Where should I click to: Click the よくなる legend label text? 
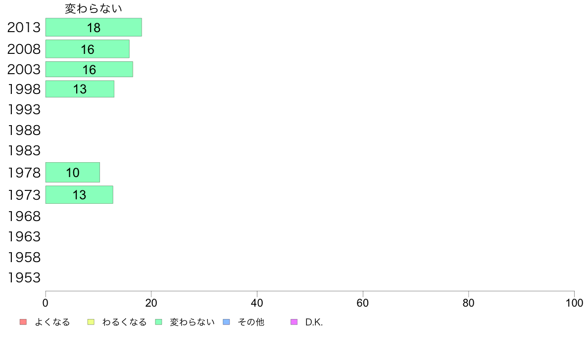tap(52, 322)
